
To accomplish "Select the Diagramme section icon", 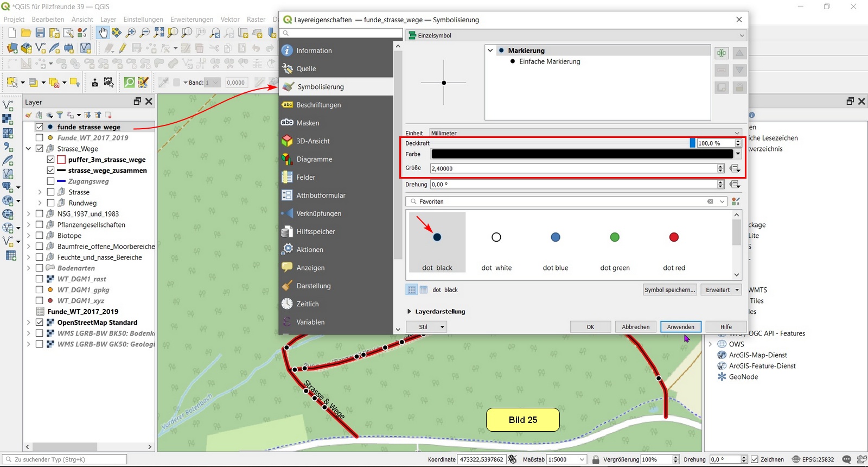I will 287,159.
